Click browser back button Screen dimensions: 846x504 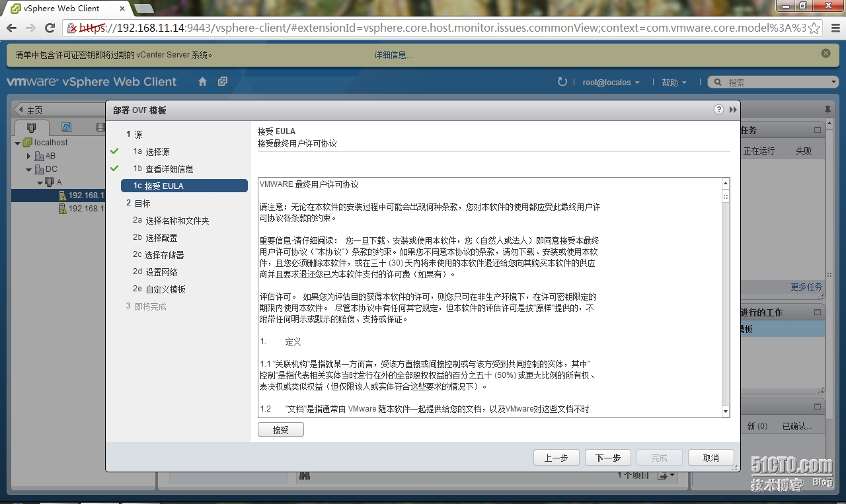(11, 28)
